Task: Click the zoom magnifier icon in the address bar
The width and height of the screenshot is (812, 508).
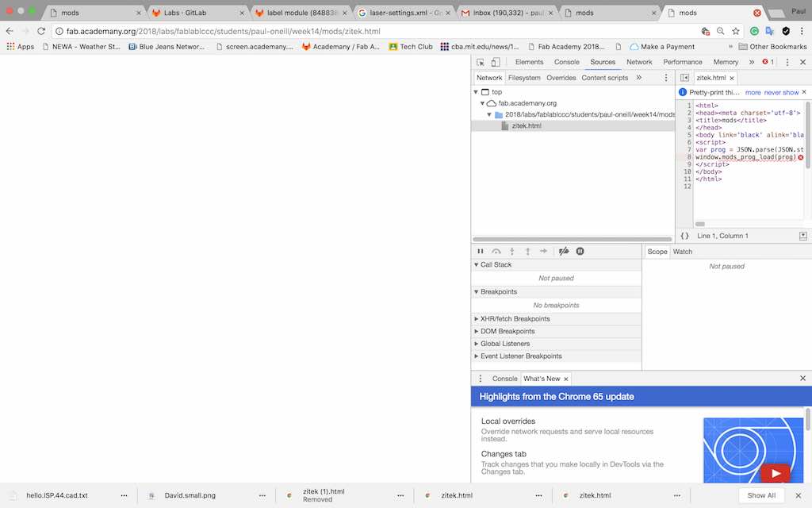Action: point(720,31)
